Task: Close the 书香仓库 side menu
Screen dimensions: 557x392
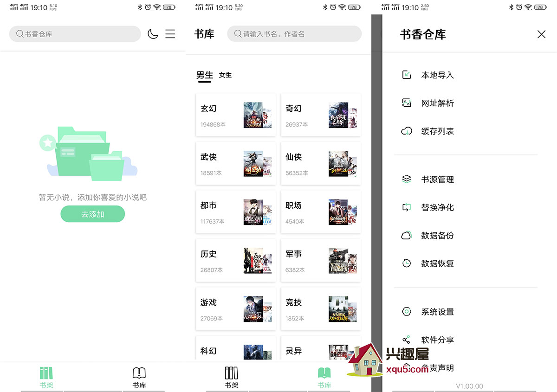Action: click(x=541, y=34)
